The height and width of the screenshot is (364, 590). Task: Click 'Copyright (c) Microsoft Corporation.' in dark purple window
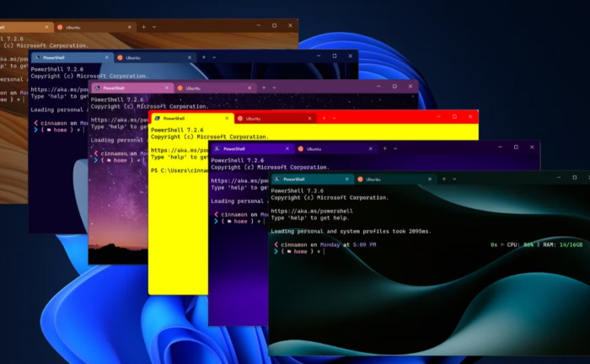point(270,168)
